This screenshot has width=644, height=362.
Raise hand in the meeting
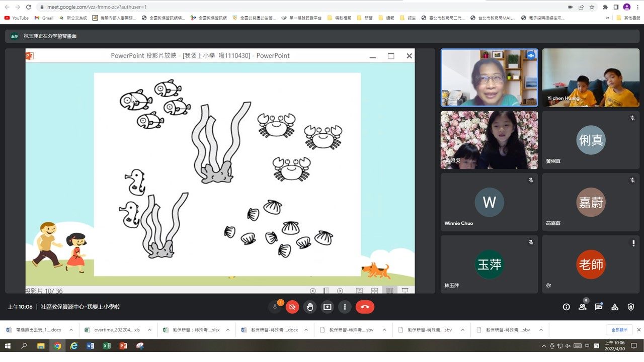tap(310, 307)
